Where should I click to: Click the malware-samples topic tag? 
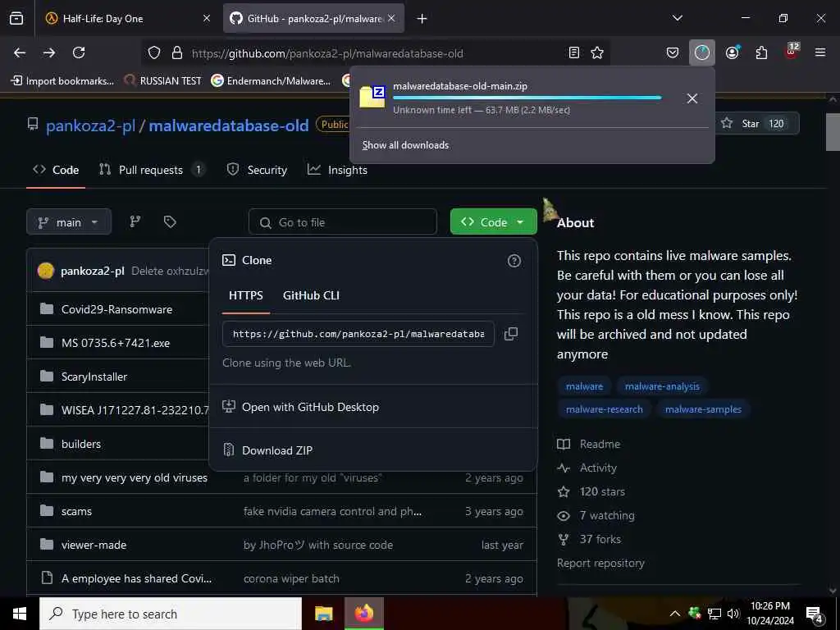click(x=703, y=409)
